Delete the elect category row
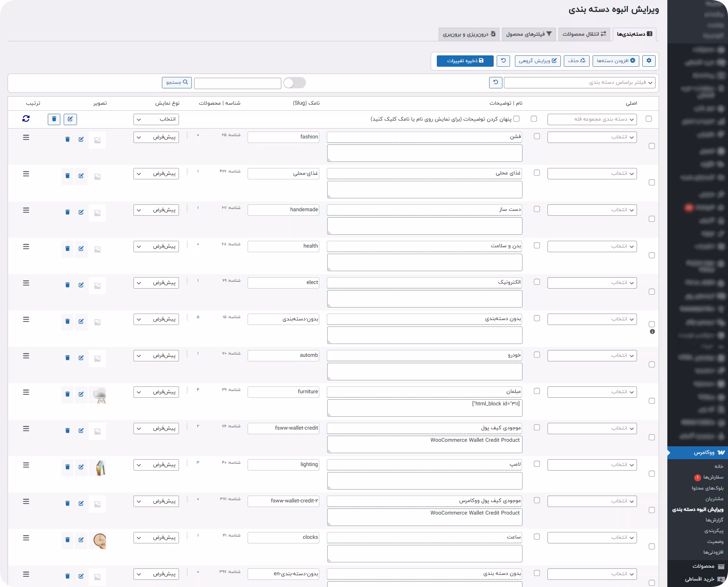This screenshot has height=587, width=728. (67, 285)
